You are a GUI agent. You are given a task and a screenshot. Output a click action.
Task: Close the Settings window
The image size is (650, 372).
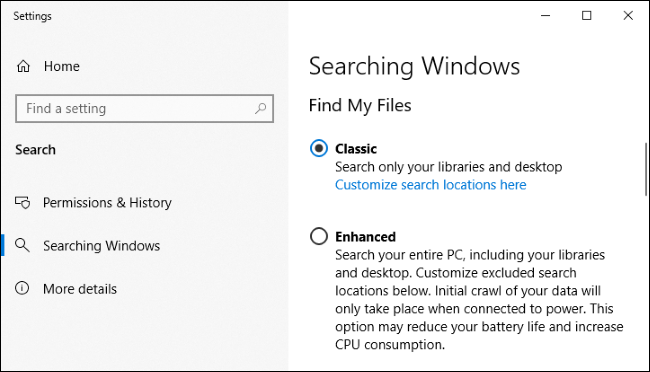coord(628,16)
